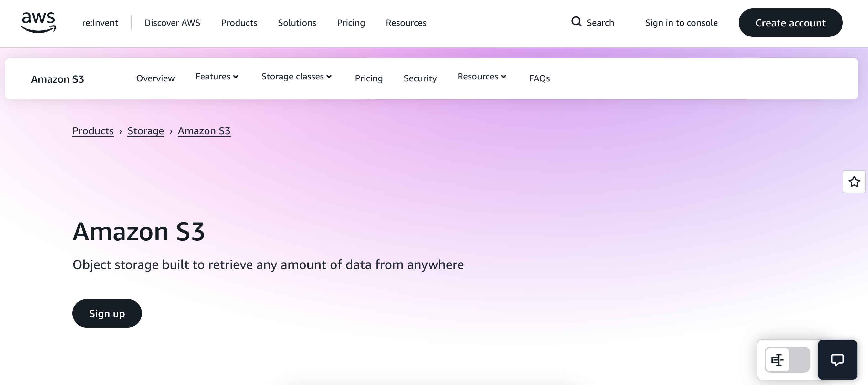868x385 pixels.
Task: Open the Solutions top menu
Action: click(297, 23)
